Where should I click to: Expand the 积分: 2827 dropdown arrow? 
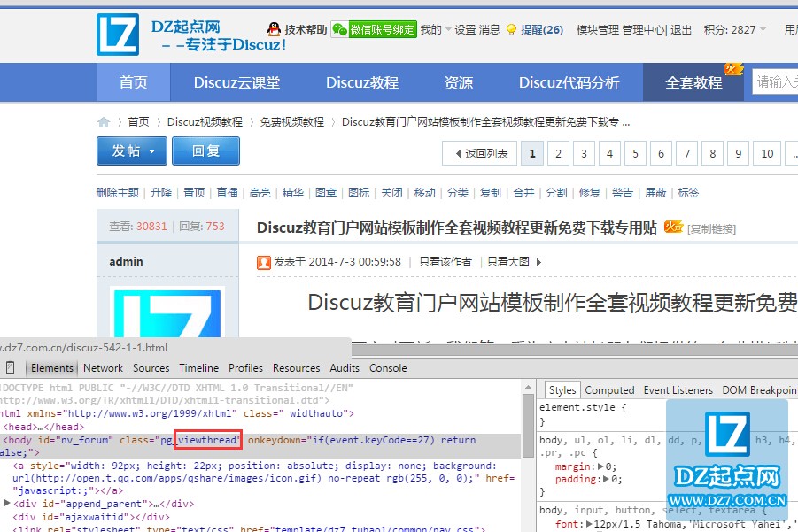click(x=763, y=29)
